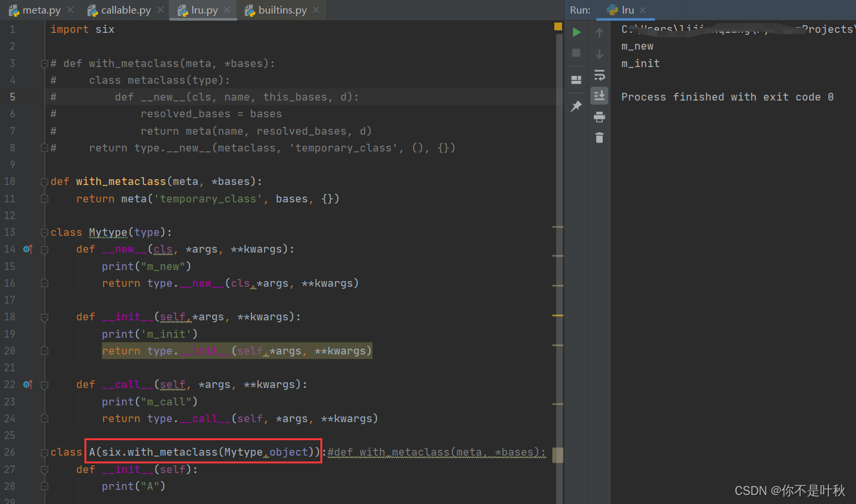Click the print('m_init') statement

(x=150, y=334)
